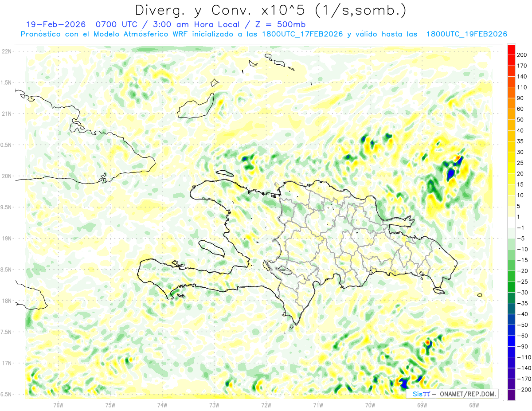The width and height of the screenshot is (532, 411).
Task: Click the latitude label "17N"
Action: (7, 363)
